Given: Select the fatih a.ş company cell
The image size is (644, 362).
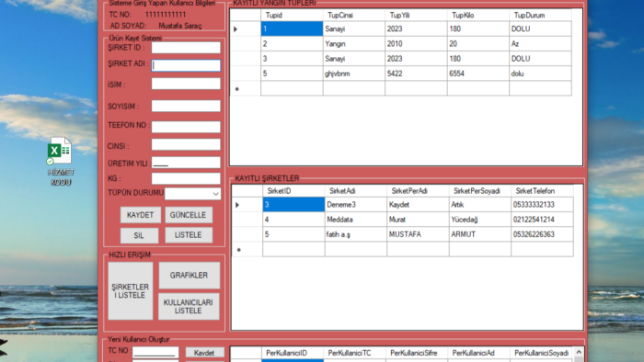Looking at the screenshot, I should click(x=356, y=234).
